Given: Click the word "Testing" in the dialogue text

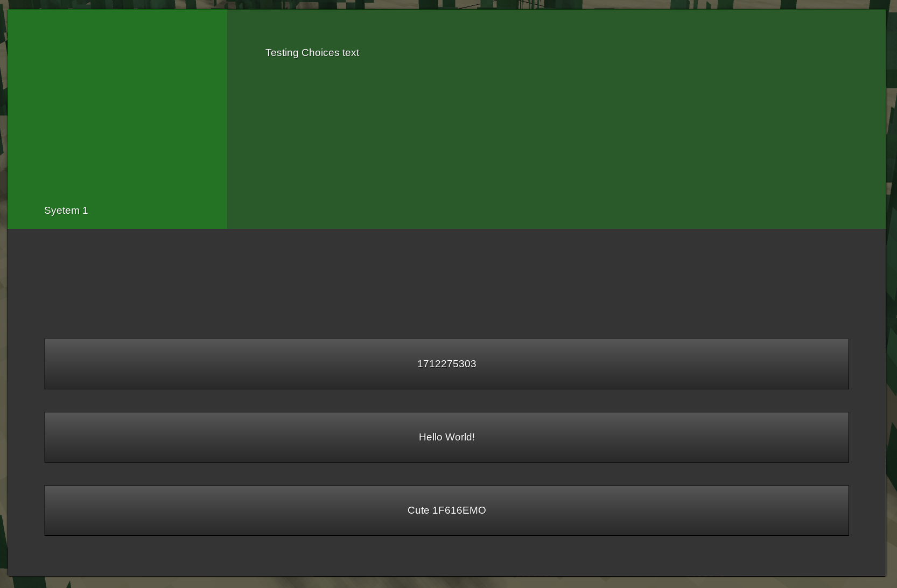Looking at the screenshot, I should coord(282,53).
